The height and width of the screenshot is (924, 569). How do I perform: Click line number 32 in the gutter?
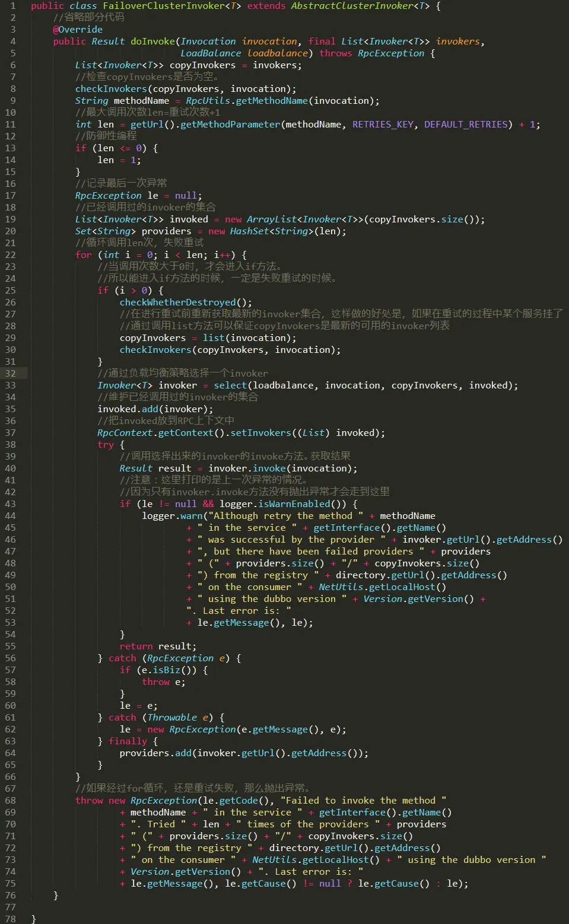point(11,374)
